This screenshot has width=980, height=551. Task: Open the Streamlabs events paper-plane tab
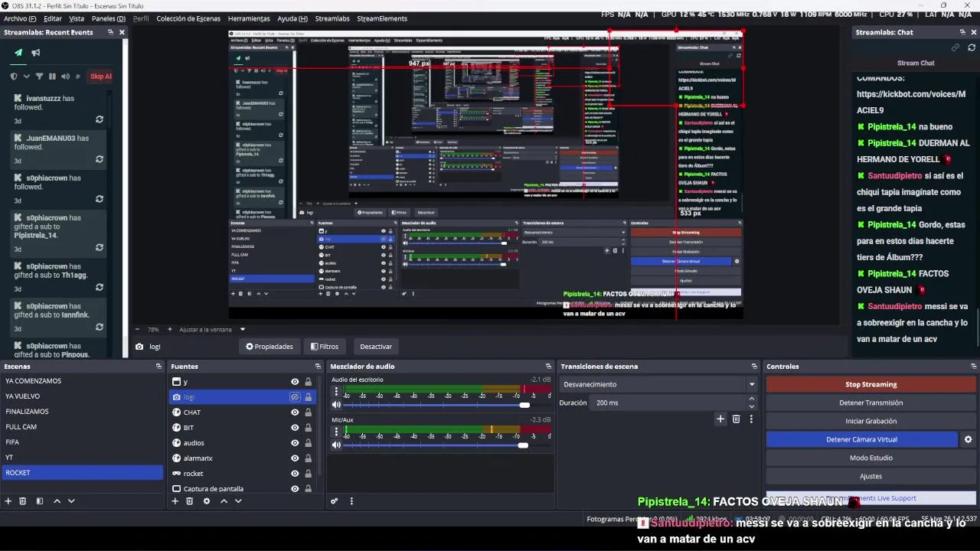pyautogui.click(x=18, y=53)
